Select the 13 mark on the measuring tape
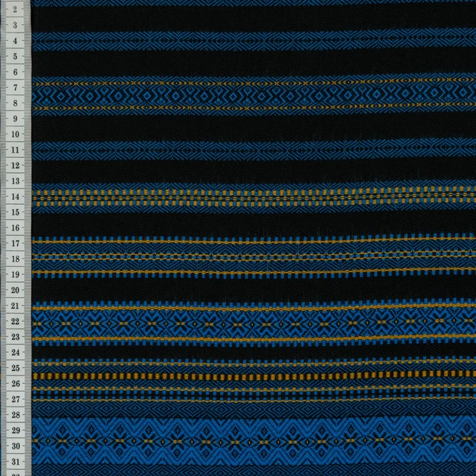476x476 pixels. pyautogui.click(x=15, y=181)
